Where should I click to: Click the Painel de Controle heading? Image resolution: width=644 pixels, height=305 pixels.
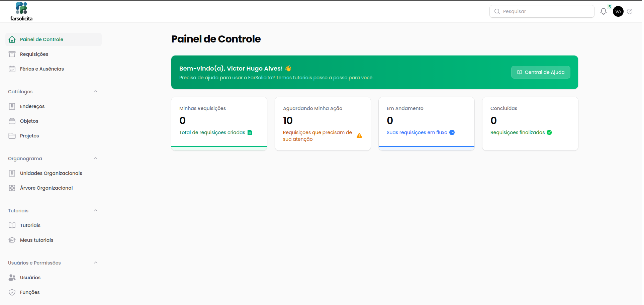point(216,39)
